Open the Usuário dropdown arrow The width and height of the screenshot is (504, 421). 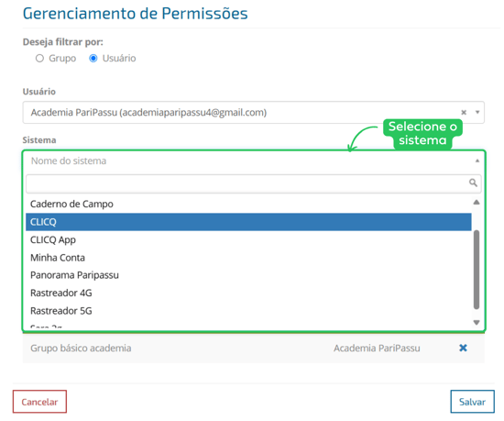477,113
